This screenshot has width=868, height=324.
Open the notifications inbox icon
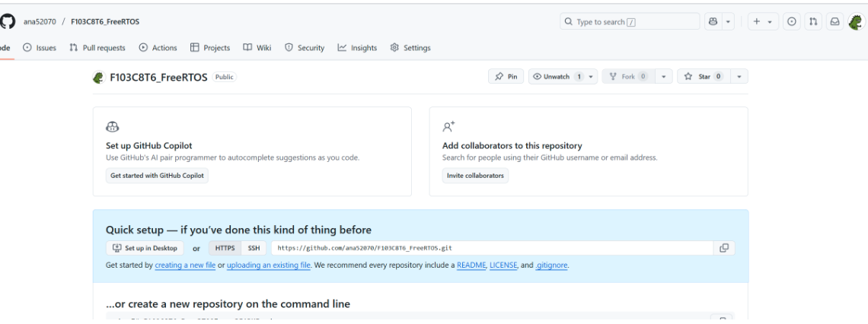pos(835,22)
